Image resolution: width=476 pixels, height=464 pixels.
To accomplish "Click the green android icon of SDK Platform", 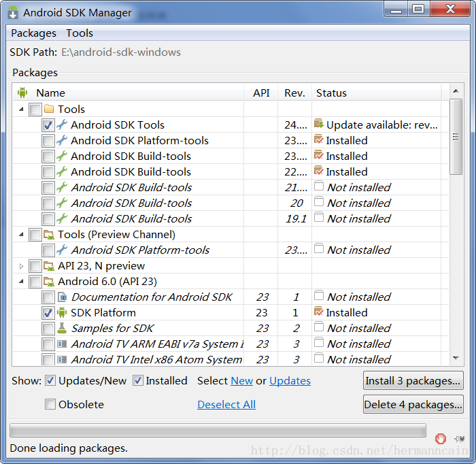I will pyautogui.click(x=62, y=312).
